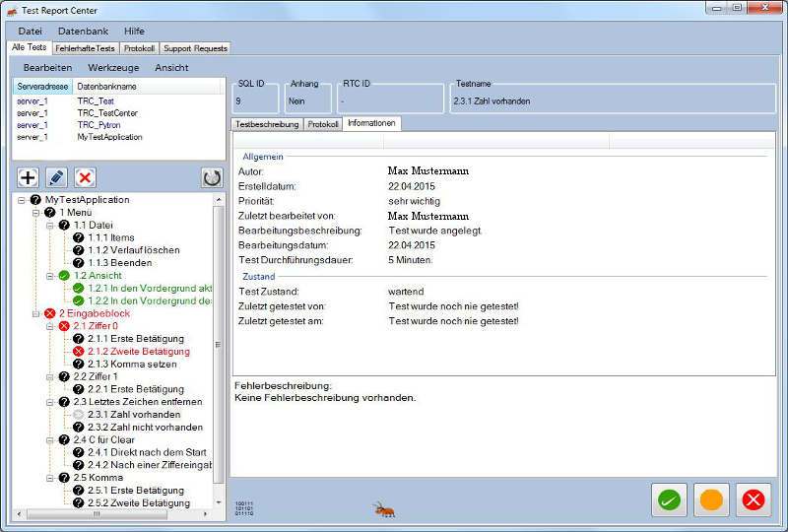The width and height of the screenshot is (788, 532).
Task: Click the tree horizontal scrollbar left arrow
Action: 19,514
